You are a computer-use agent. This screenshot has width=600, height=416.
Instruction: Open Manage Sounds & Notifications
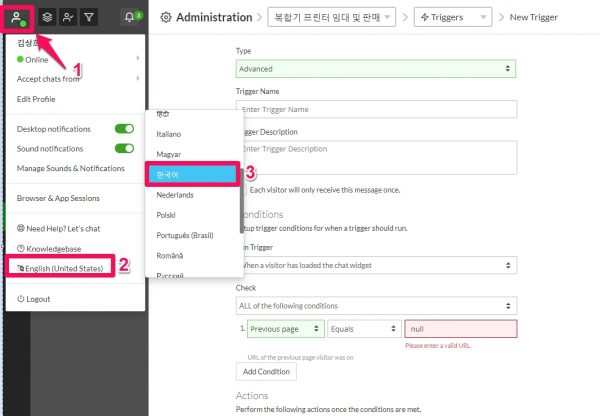point(70,168)
